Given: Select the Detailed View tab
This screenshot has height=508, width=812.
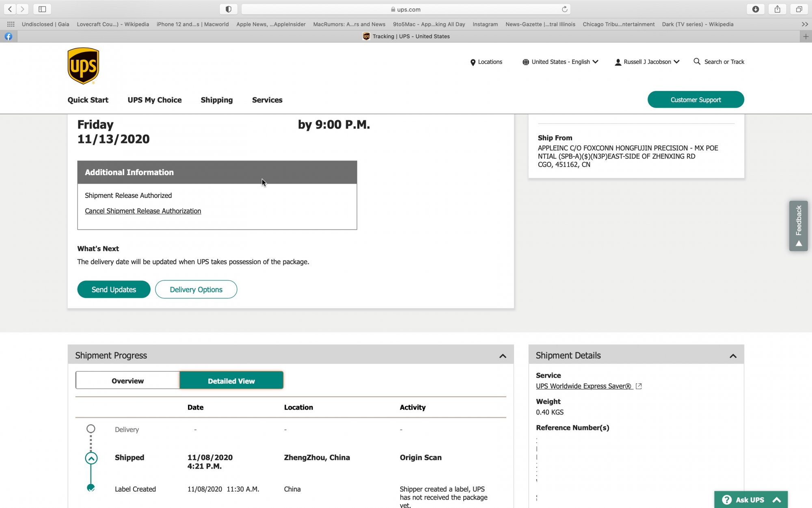Looking at the screenshot, I should click(x=231, y=381).
